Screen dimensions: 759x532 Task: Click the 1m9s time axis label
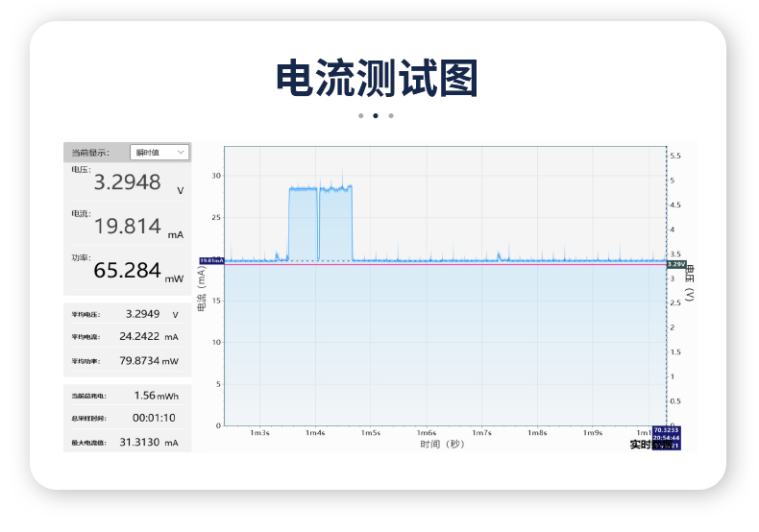pos(593,433)
